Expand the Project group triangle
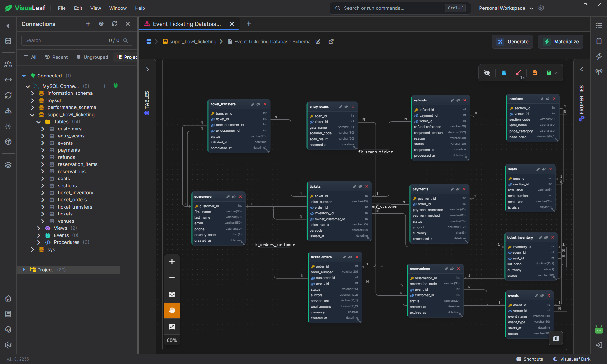Screen dimensions: 607x364 point(24,270)
